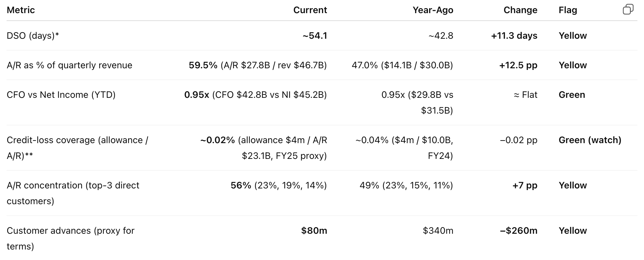Viewport: 644px width, 260px height.
Task: Select the A/R as % of quarterly revenue label
Action: click(69, 65)
